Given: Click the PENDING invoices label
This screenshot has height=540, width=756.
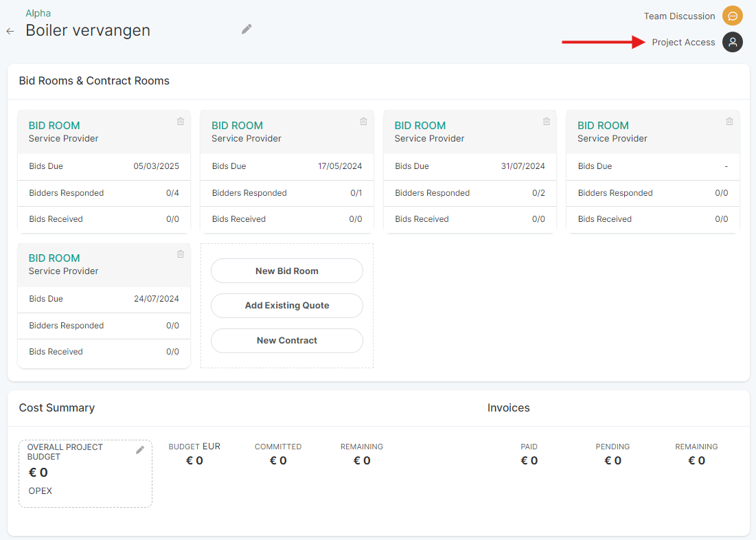Looking at the screenshot, I should [x=612, y=447].
